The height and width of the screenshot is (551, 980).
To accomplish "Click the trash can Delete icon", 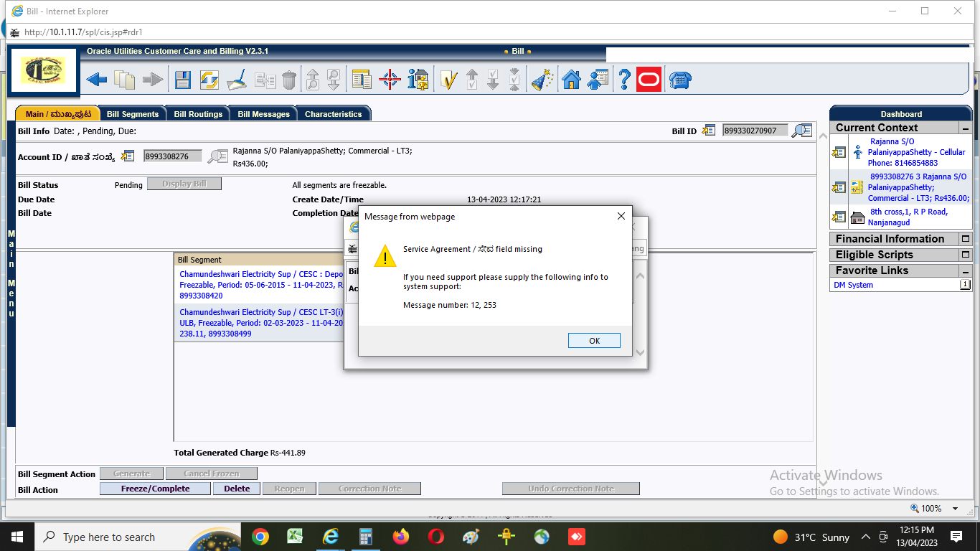I will click(x=288, y=79).
